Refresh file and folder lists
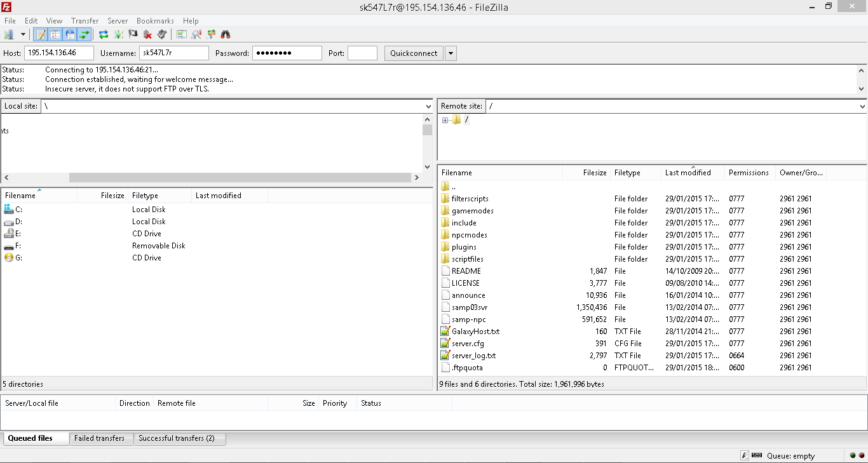The width and height of the screenshot is (868, 463). [x=104, y=34]
